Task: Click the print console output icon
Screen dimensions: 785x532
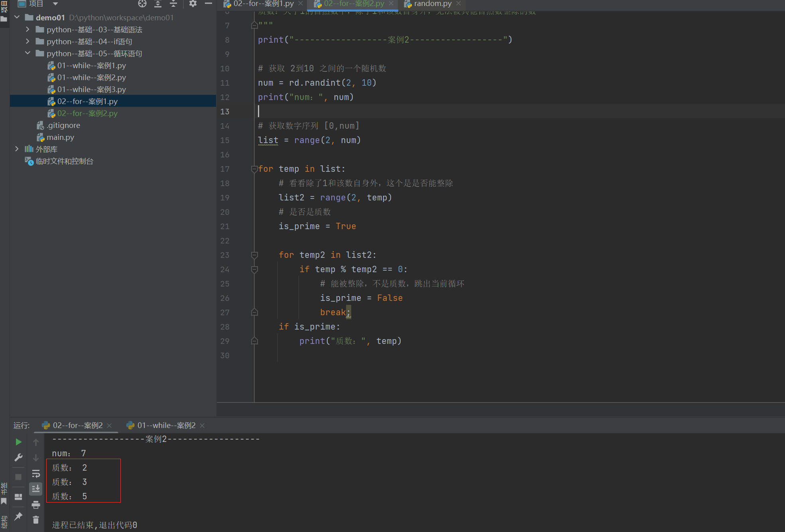Action: point(36,505)
